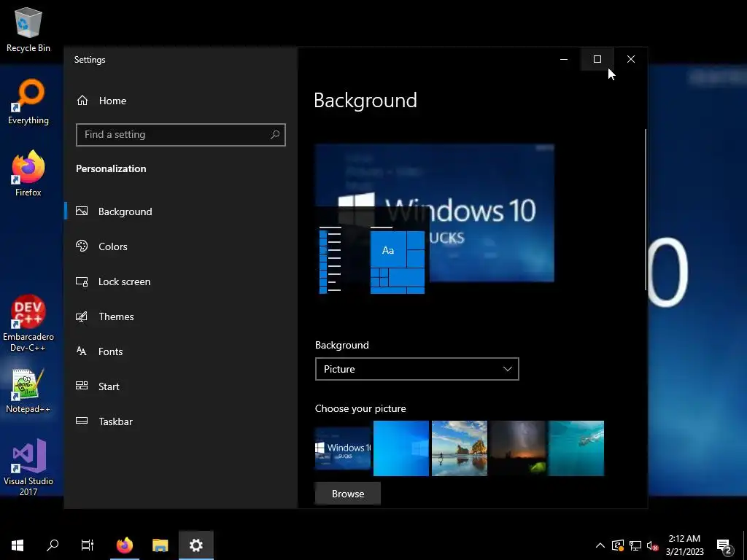Image resolution: width=747 pixels, height=560 pixels.
Task: Click the Fonts AA icon
Action: [x=82, y=351]
